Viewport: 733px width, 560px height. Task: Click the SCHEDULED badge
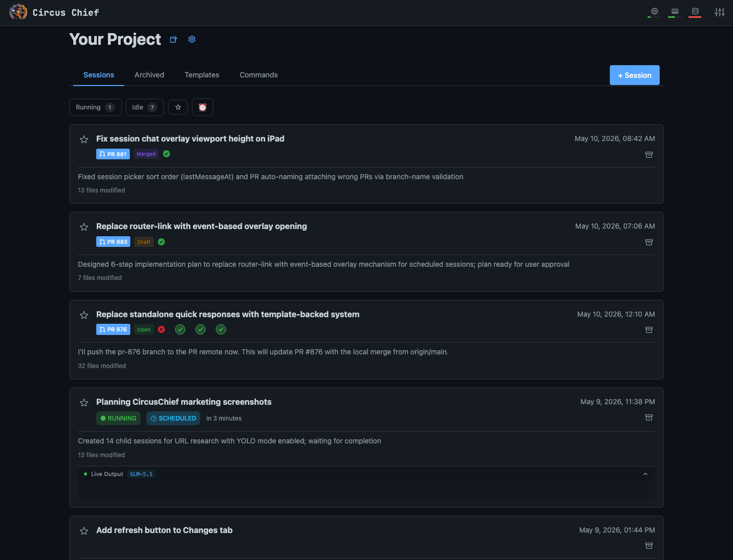[x=174, y=418]
